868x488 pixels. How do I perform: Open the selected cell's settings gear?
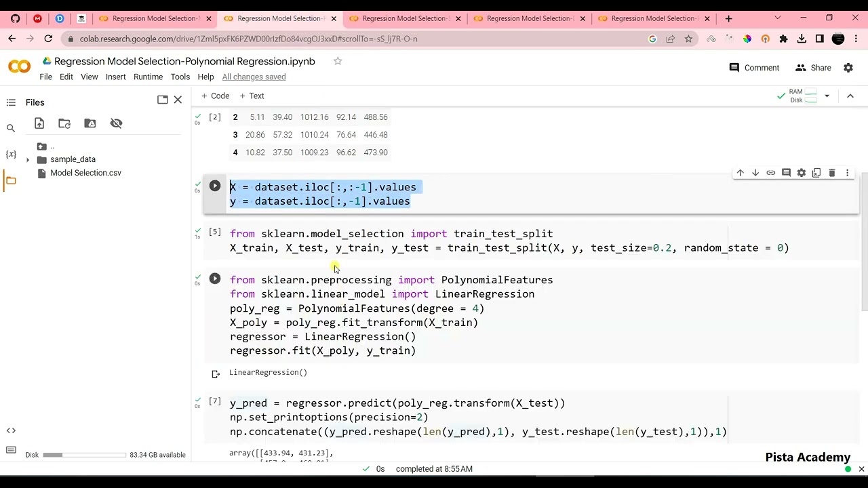click(802, 173)
